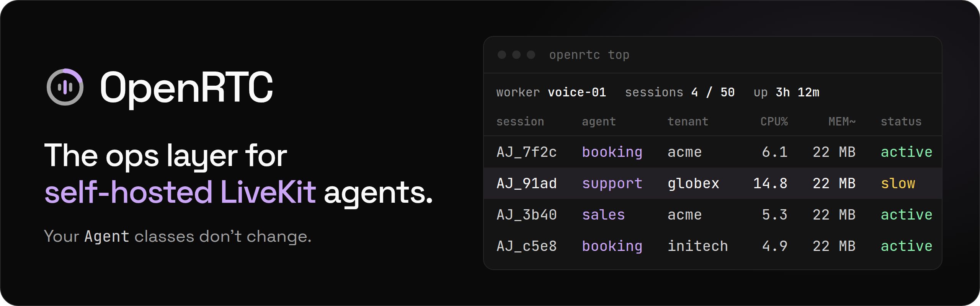
Task: Click the worker name 'voice-01'
Action: tap(577, 92)
